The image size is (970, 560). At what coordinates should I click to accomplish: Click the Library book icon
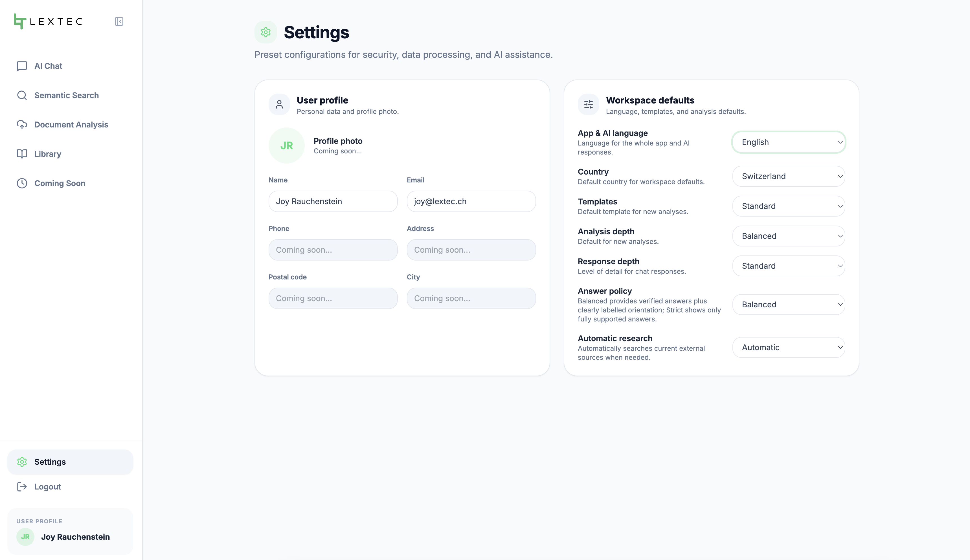[22, 154]
